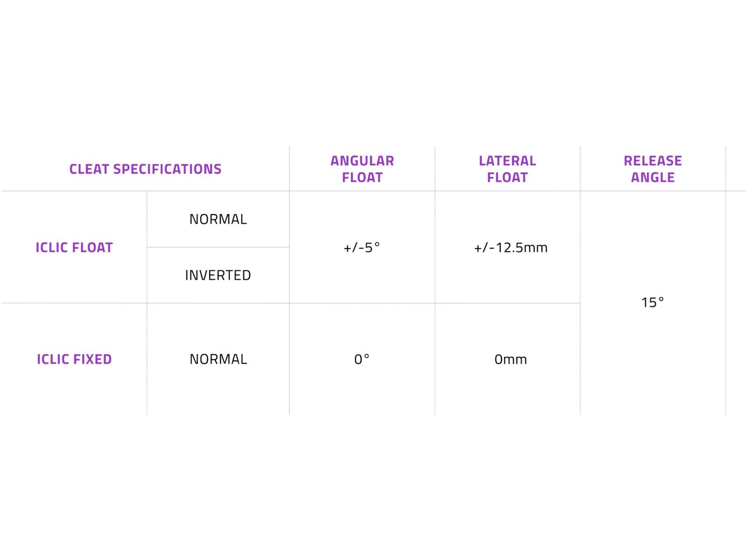Image resolution: width=747 pixels, height=560 pixels.
Task: Click the word RELEASE in the header
Action: 653,161
